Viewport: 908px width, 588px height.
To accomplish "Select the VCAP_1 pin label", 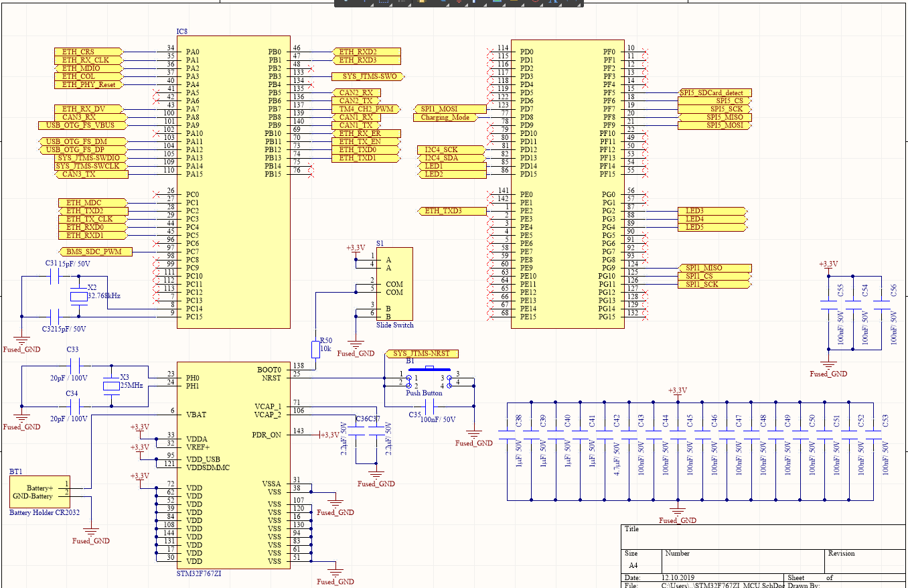I will (x=268, y=407).
